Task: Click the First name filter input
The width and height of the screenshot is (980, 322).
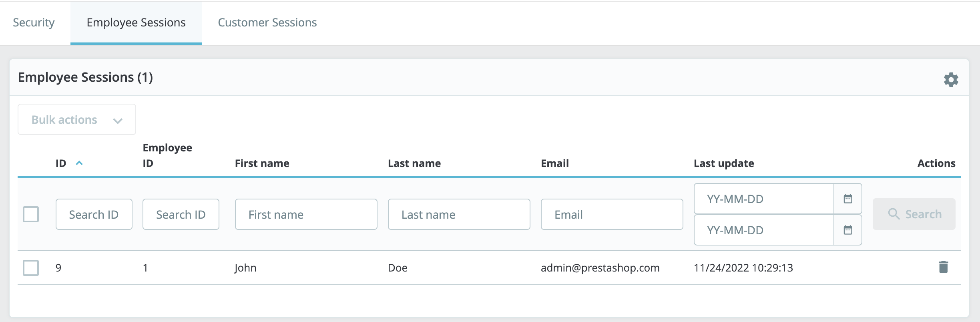Action: click(306, 214)
